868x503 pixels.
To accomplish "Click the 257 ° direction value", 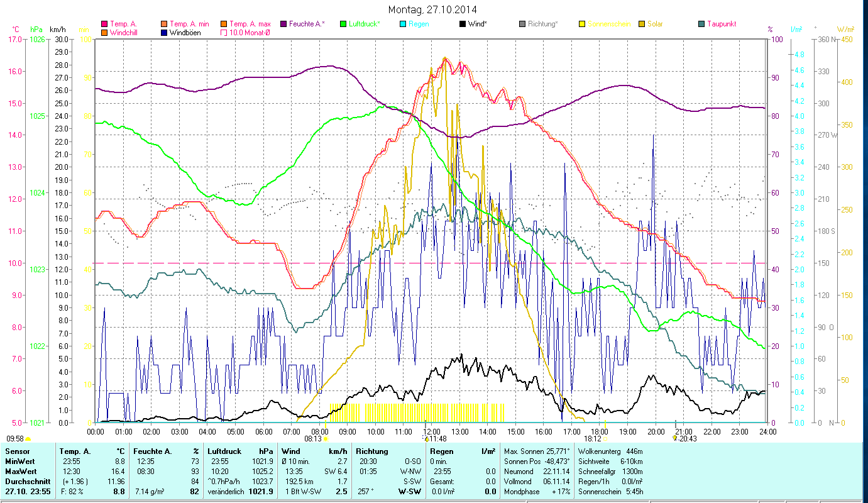I will click(367, 492).
